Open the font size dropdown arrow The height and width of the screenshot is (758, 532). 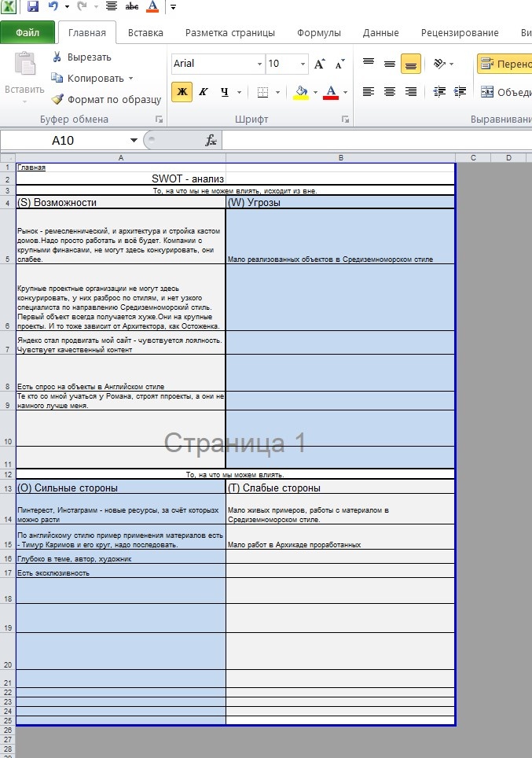coord(303,64)
